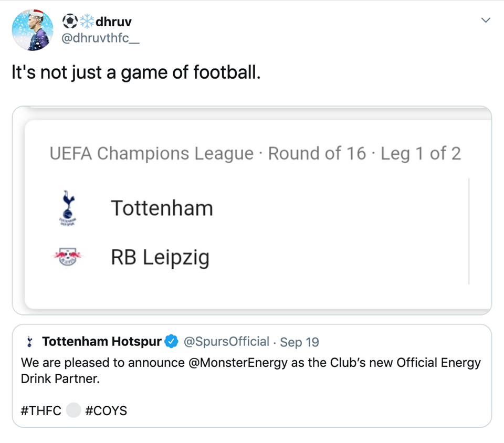
Task: Click the snowflake emoji in the display name
Action: (87, 22)
